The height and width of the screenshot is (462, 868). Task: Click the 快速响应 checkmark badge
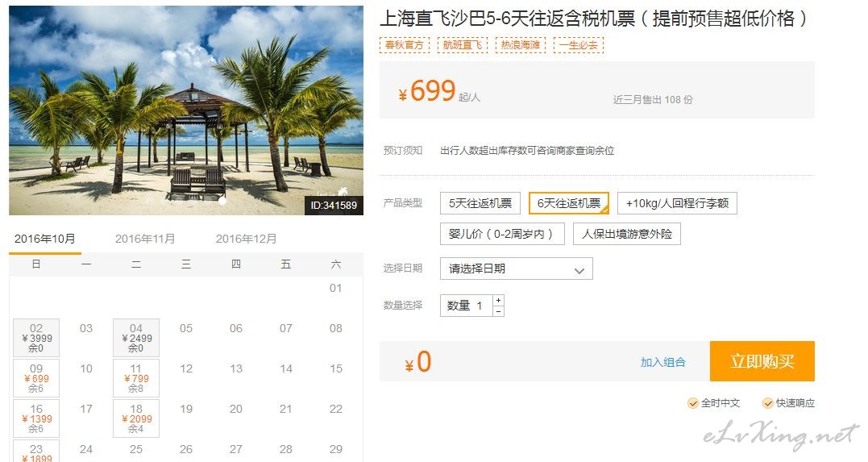pos(788,402)
